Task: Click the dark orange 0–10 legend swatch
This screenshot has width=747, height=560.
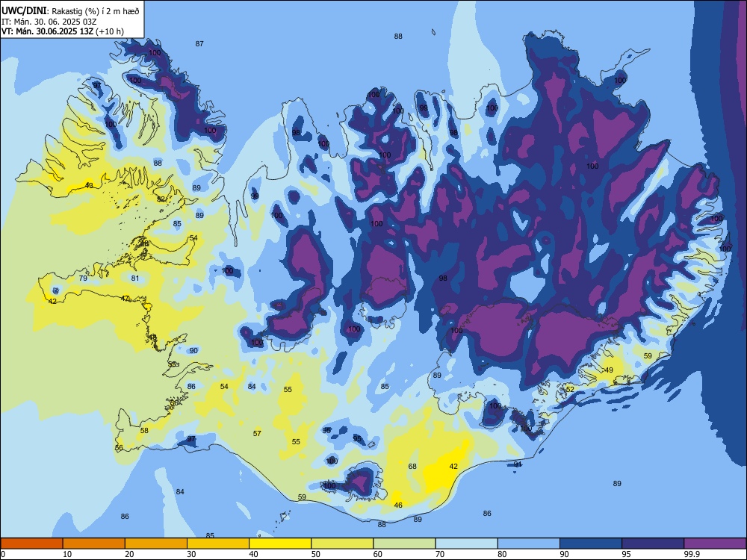Action: (x=31, y=544)
